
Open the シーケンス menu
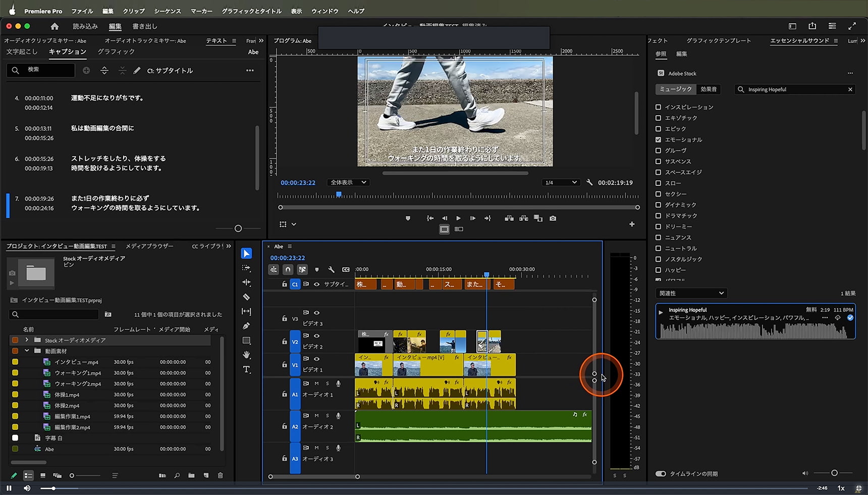pyautogui.click(x=168, y=11)
